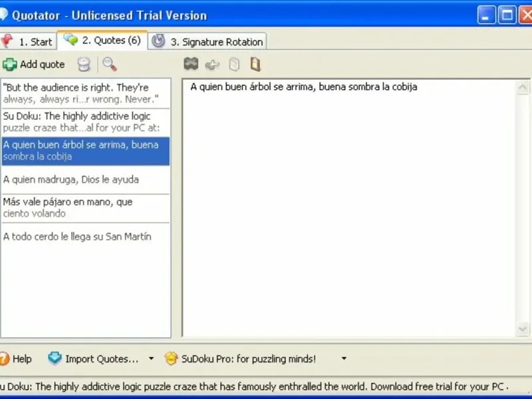Maximize the Quotator window
532x399 pixels.
tap(507, 15)
